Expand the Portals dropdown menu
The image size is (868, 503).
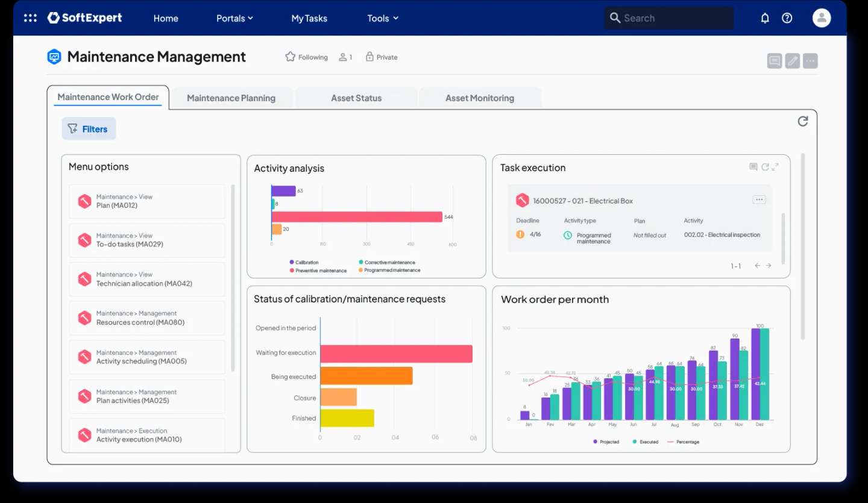234,18
